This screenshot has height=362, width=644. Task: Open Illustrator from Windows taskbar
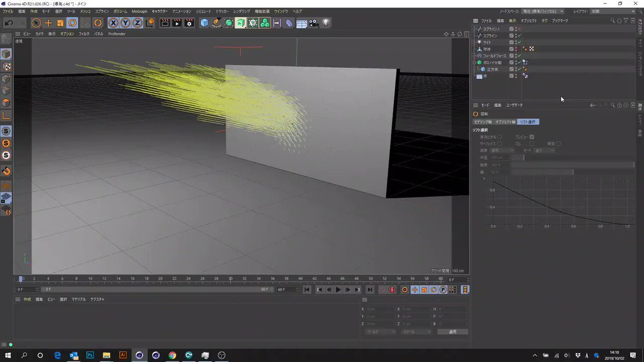pos(123,355)
